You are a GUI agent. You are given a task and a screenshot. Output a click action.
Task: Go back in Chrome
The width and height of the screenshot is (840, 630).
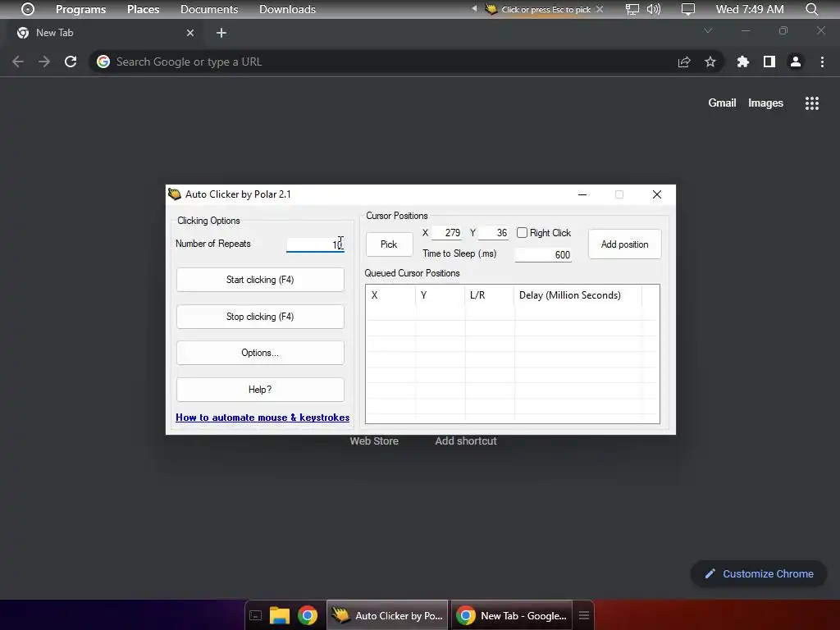(x=18, y=62)
